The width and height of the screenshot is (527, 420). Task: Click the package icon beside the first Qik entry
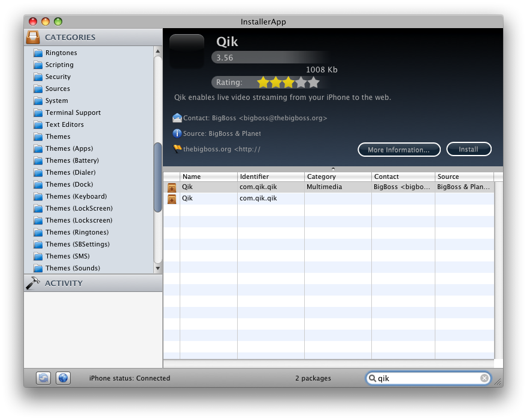[x=171, y=187]
